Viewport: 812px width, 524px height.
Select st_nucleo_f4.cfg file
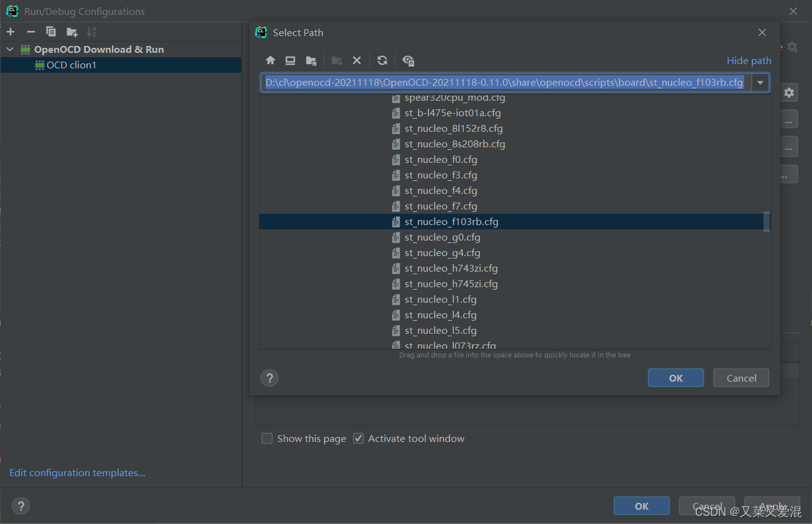coord(441,191)
